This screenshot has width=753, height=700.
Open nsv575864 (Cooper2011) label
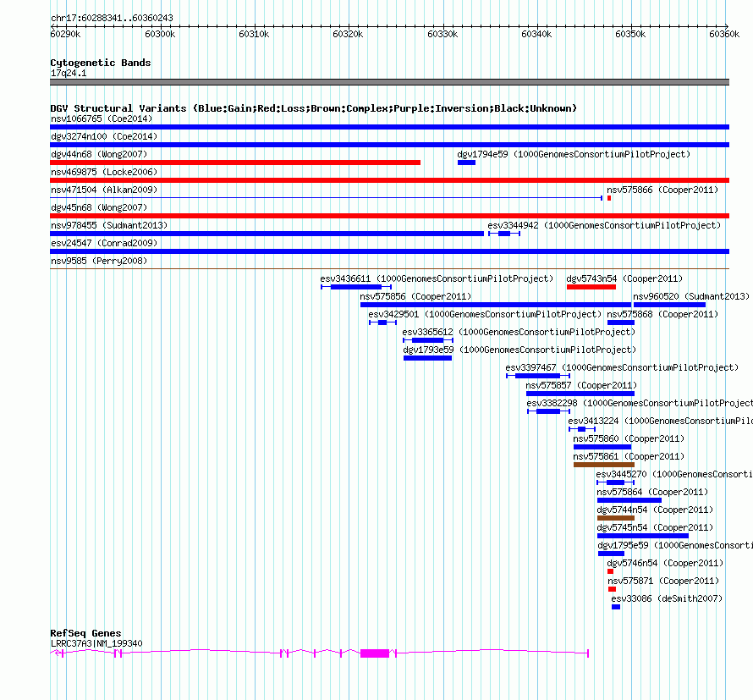click(652, 492)
